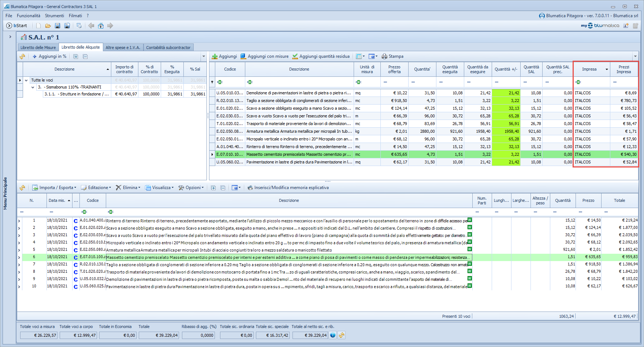Screen dimensions: 644x347
Task: Go to the home icon in toolbar
Action: (101, 26)
